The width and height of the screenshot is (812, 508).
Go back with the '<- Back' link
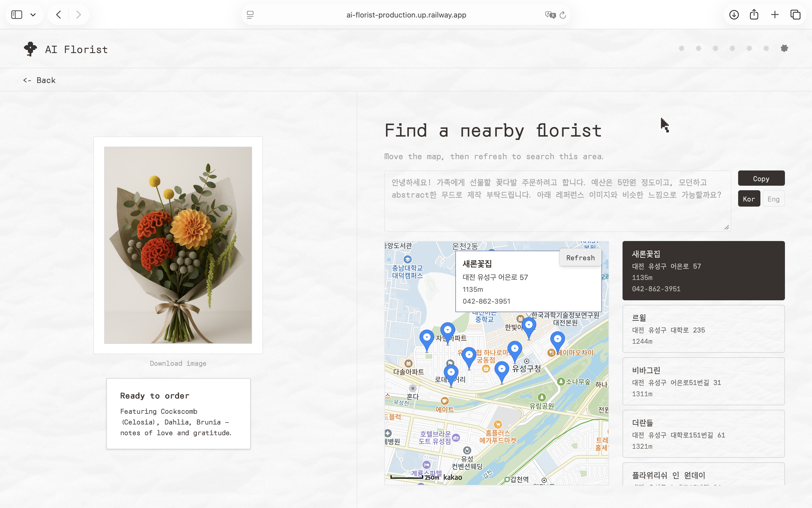[x=39, y=80]
